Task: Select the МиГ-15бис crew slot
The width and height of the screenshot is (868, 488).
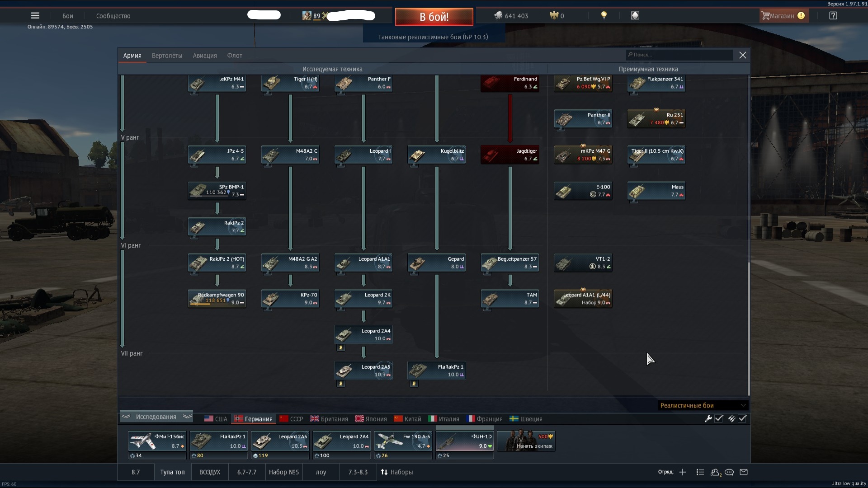Action: 157,445
